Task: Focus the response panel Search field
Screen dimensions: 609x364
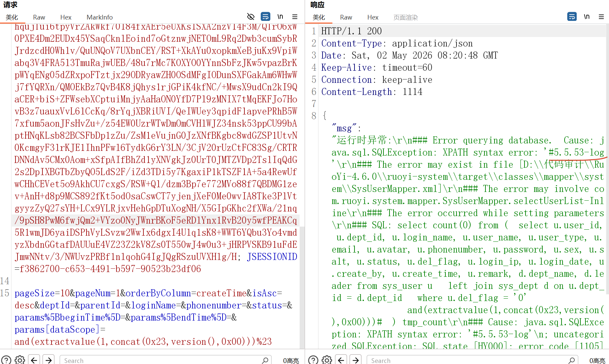Action: tap(472, 360)
